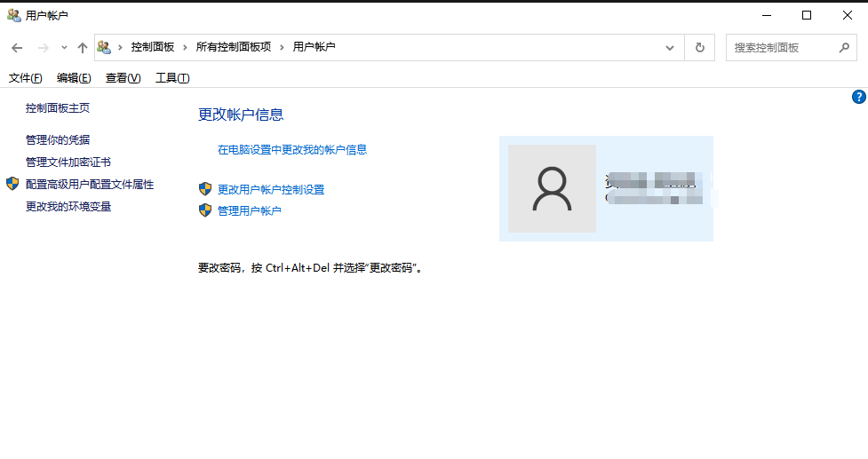The image size is (868, 459).
Task: Click the user avatar picture
Action: pyautogui.click(x=552, y=188)
